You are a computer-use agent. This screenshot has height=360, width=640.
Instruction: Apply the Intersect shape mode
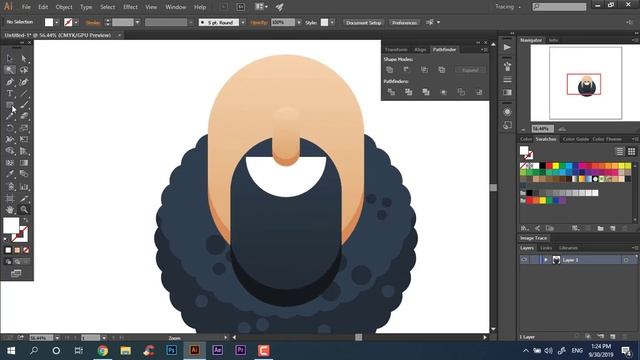(x=424, y=70)
